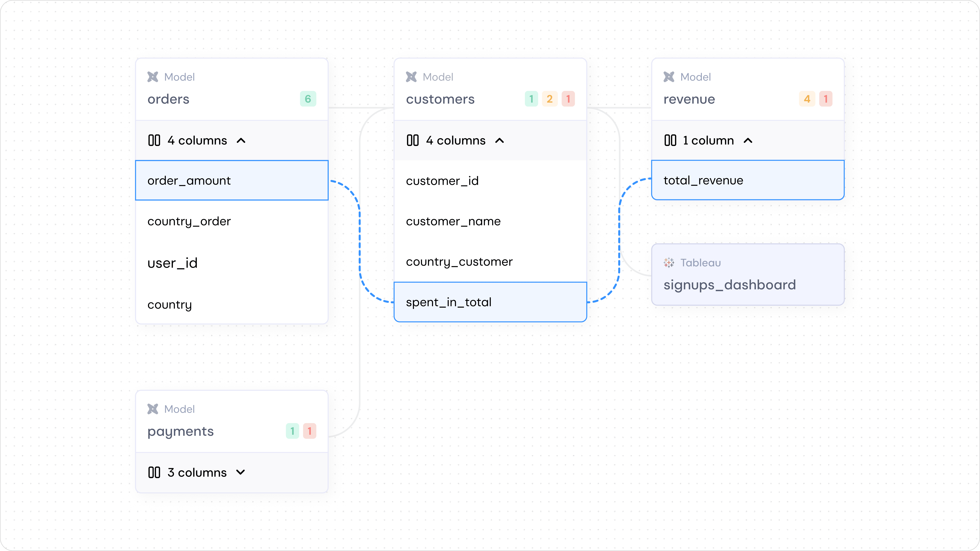
Task: Select the spent_in_total column in customers
Action: tap(490, 302)
